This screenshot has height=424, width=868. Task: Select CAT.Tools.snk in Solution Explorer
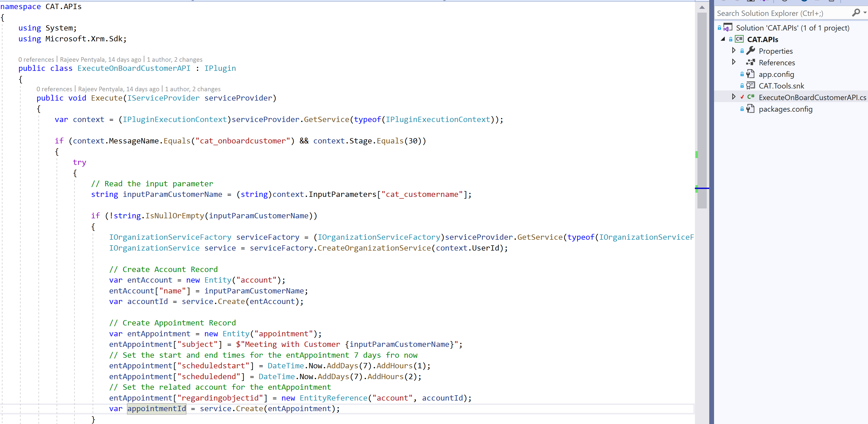pyautogui.click(x=781, y=86)
